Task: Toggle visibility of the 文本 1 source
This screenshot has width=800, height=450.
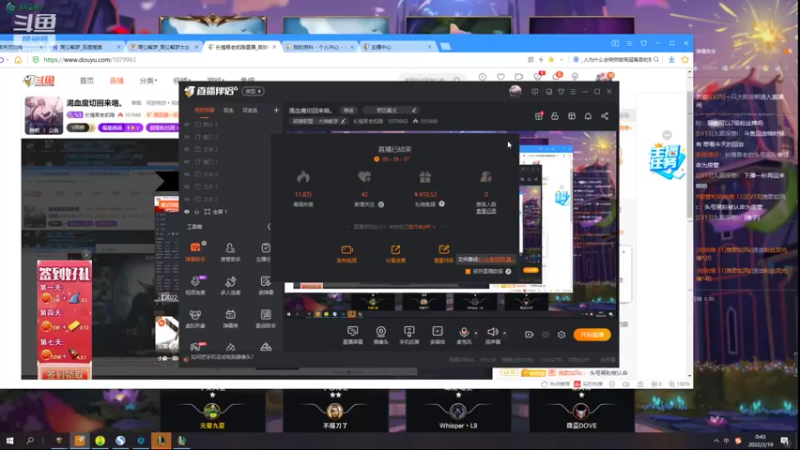Action: click(187, 187)
